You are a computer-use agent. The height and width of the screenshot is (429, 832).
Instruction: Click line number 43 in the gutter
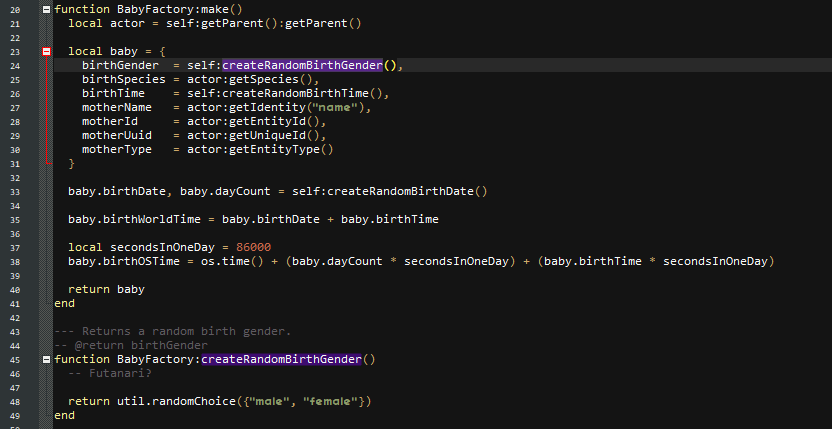point(15,332)
